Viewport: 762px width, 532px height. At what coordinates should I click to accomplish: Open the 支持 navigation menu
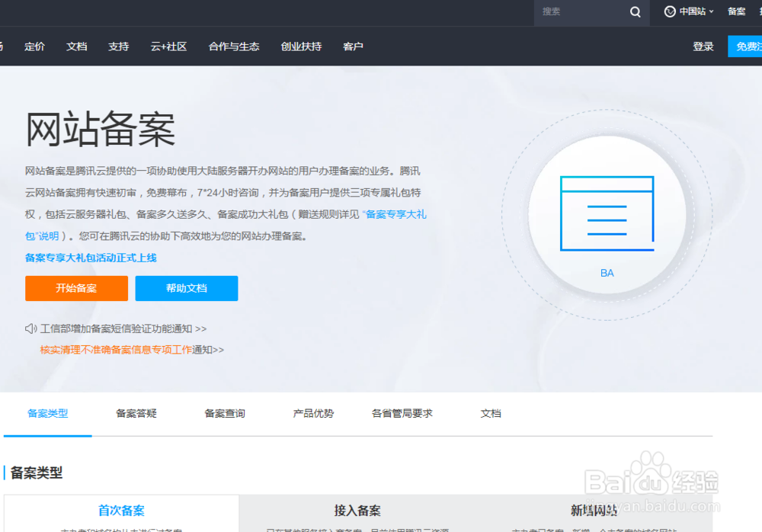[x=119, y=46]
